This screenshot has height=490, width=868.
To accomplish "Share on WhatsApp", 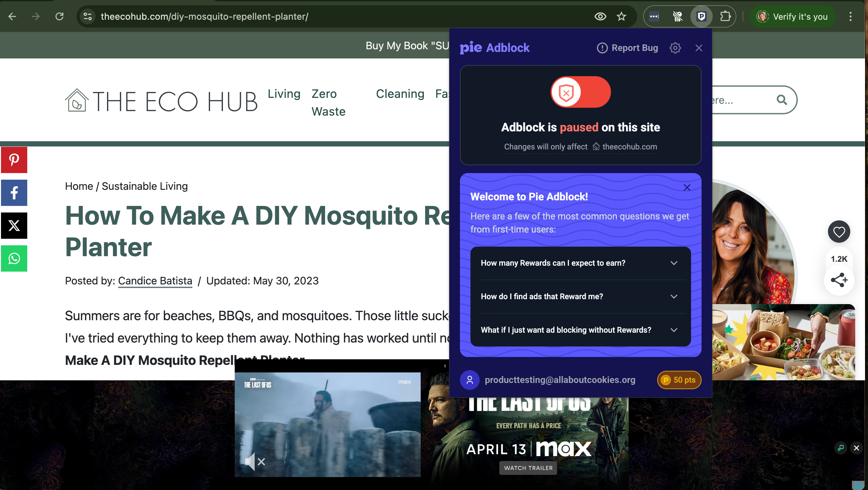I will [14, 258].
